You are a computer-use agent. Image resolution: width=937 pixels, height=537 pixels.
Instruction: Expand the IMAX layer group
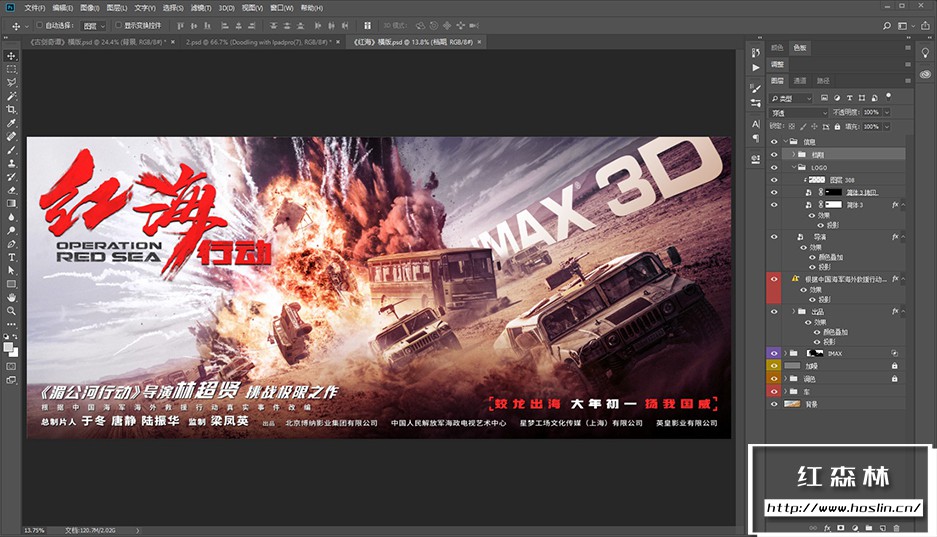point(786,354)
